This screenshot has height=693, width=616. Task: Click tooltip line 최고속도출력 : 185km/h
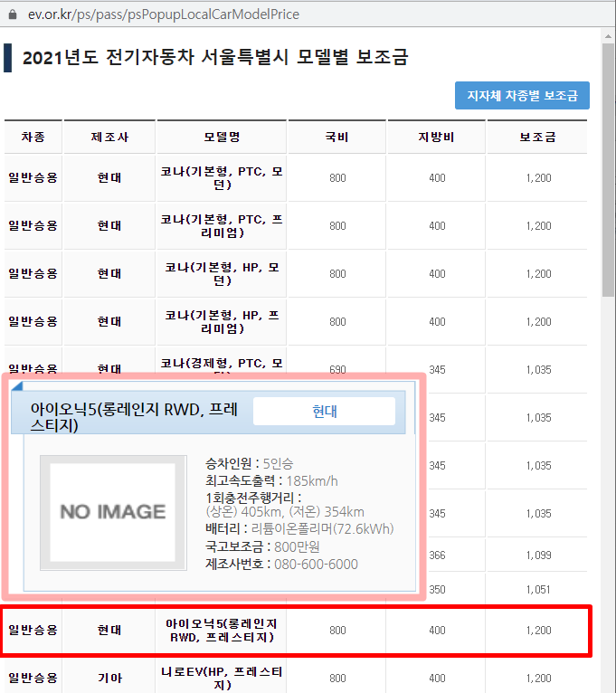(271, 481)
